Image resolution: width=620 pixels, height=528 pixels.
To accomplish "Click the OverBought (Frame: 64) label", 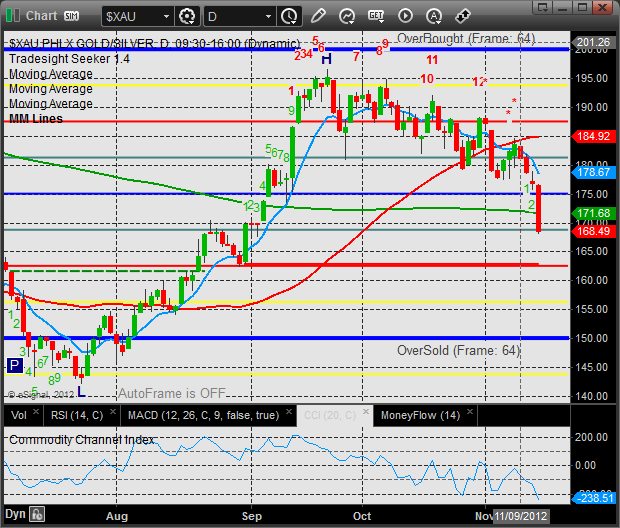I will coord(466,38).
